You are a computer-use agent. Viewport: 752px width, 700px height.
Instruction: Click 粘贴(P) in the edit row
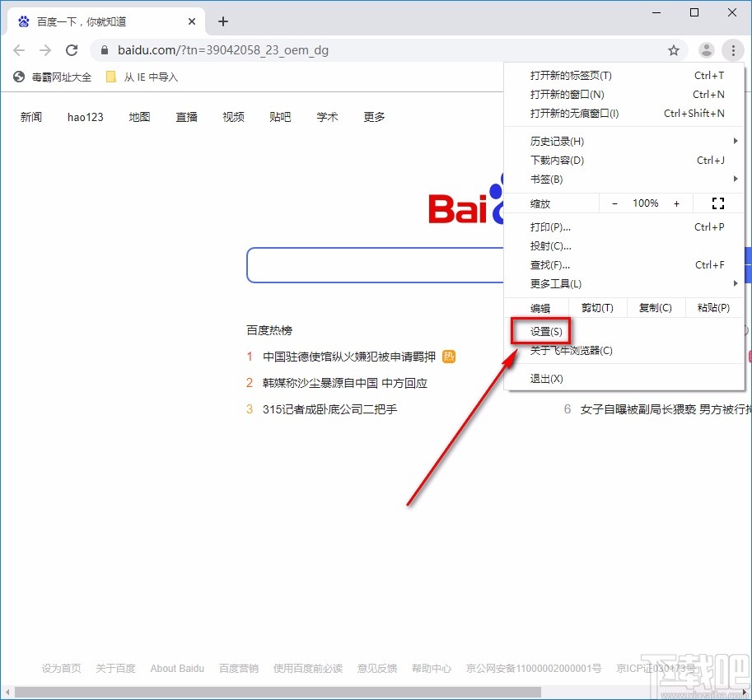[713, 308]
